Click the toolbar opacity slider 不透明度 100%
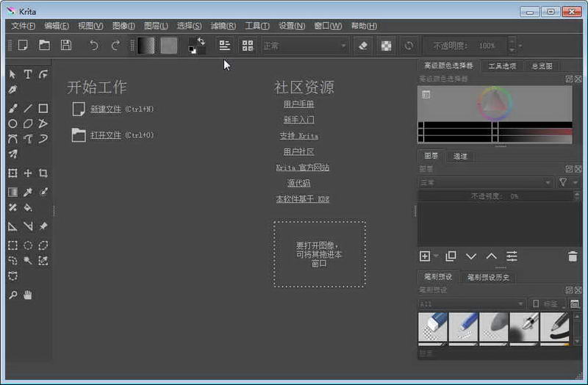Screen dimensions: 588x385 tap(465, 46)
